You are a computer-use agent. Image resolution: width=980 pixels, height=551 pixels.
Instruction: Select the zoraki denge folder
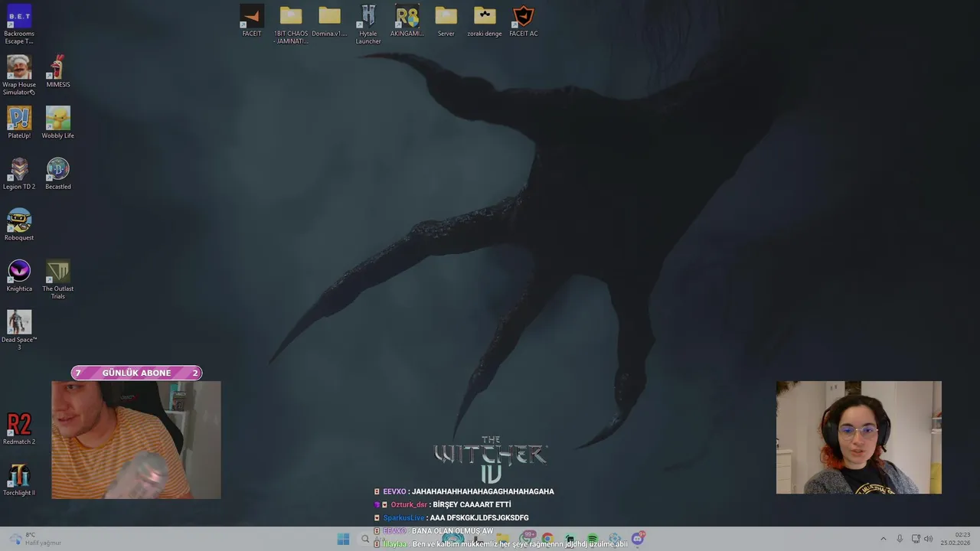click(x=485, y=21)
